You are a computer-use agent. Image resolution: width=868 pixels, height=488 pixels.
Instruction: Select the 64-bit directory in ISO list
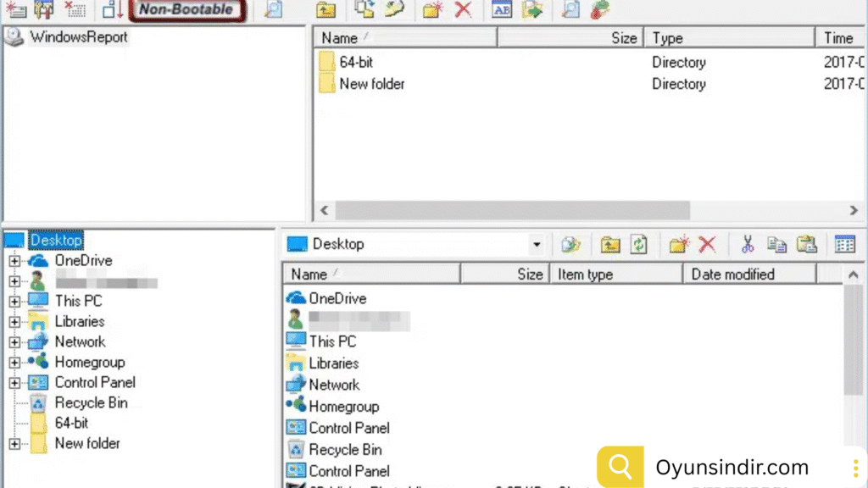(356, 63)
